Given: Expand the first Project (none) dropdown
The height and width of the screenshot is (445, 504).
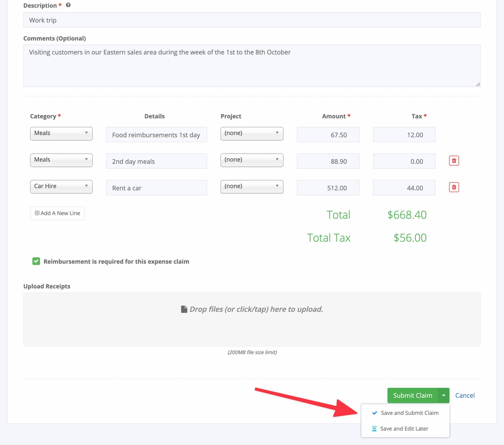Looking at the screenshot, I should coord(252,133).
